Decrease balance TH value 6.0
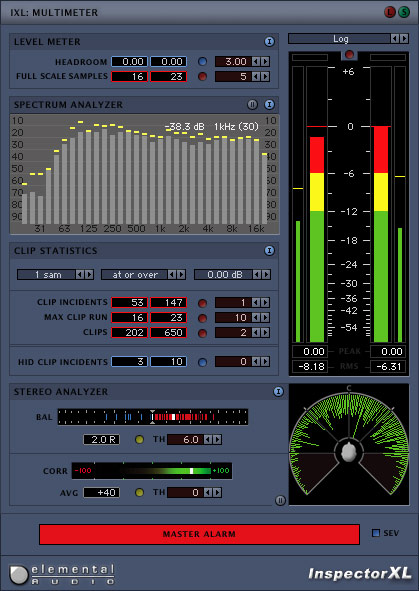Image resolution: width=419 pixels, height=591 pixels. pyautogui.click(x=208, y=439)
